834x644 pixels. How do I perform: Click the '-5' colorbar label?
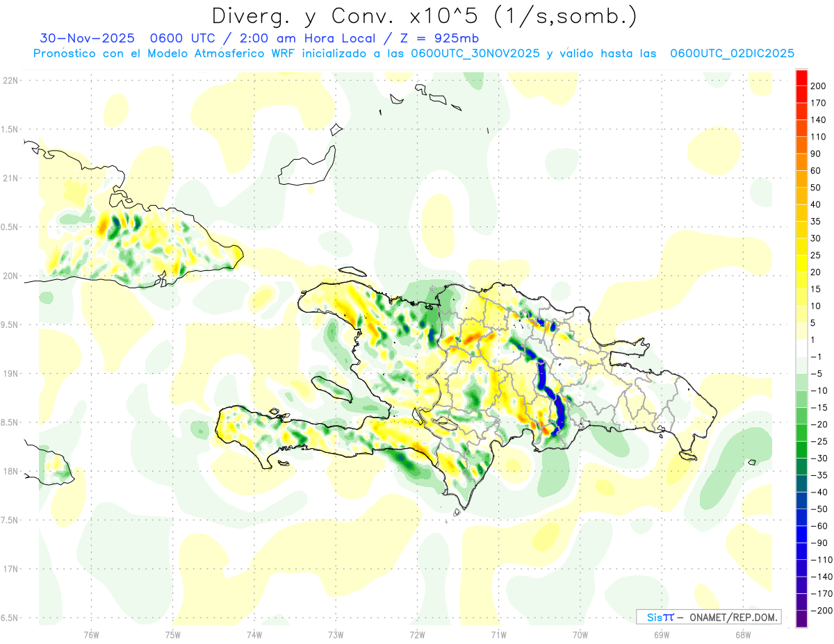817,374
